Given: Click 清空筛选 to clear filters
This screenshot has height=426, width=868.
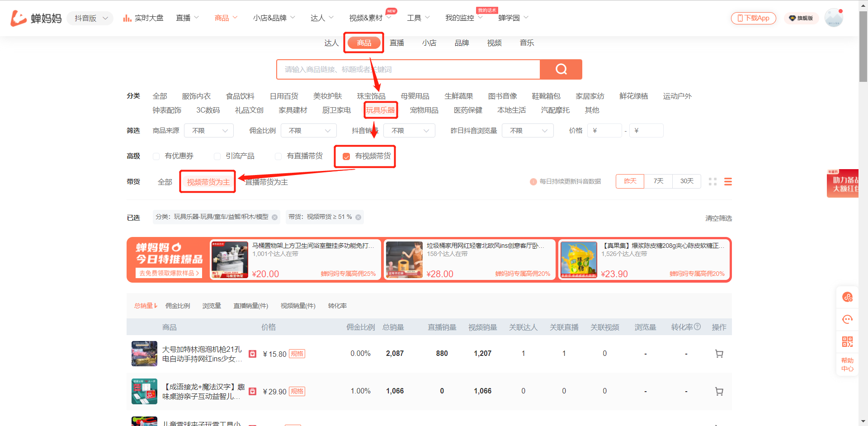Looking at the screenshot, I should pos(718,218).
